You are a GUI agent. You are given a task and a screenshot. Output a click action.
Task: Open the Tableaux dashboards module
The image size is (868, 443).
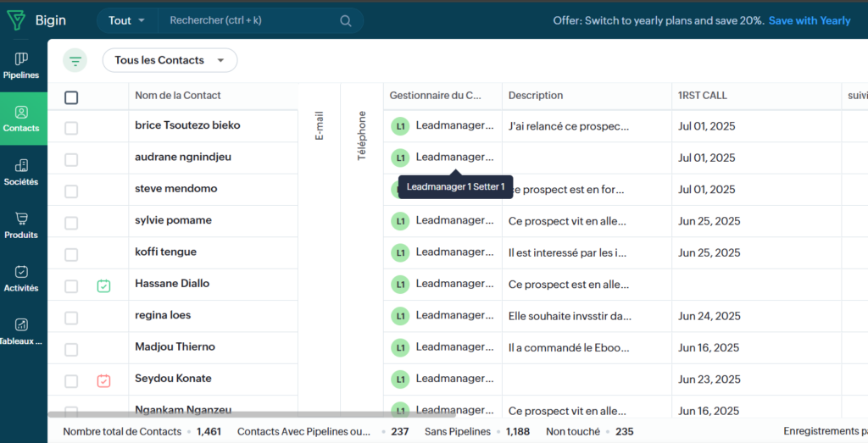click(21, 331)
